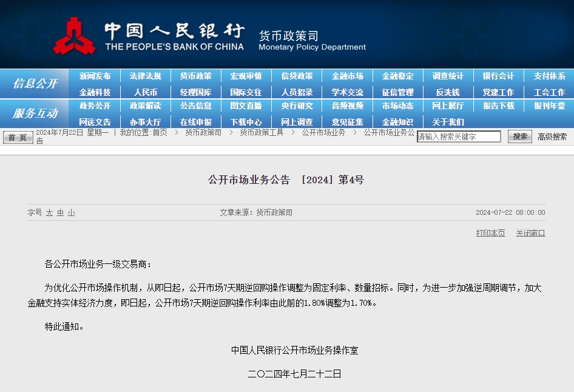Open the 银行会计 menu item
The width and height of the screenshot is (574, 392).
(x=499, y=76)
